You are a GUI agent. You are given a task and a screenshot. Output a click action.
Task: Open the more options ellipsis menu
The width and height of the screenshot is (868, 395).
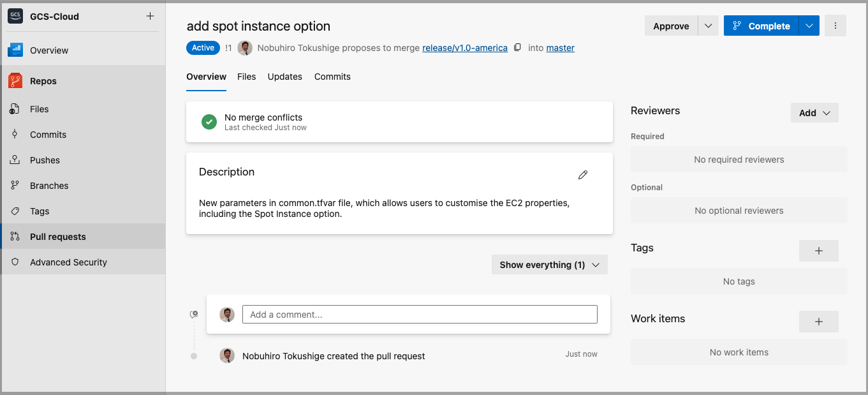(835, 26)
